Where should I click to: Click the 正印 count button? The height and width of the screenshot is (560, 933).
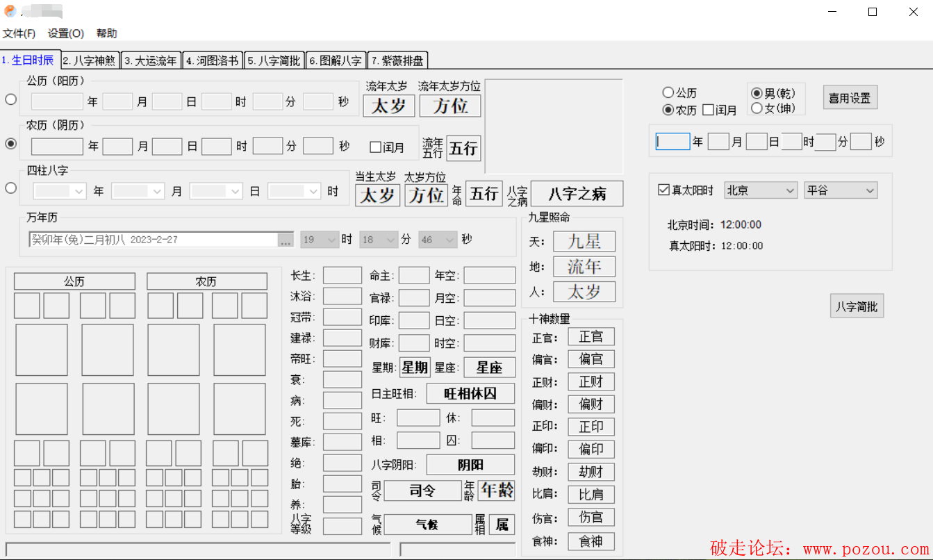(x=591, y=427)
